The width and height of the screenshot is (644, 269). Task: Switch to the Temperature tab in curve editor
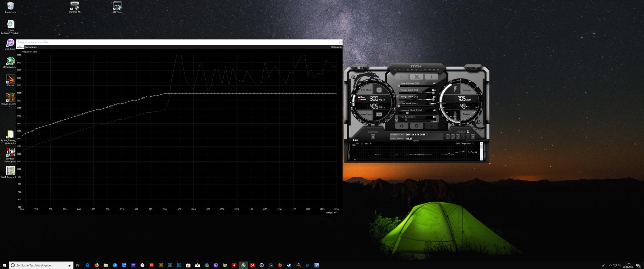(31, 47)
